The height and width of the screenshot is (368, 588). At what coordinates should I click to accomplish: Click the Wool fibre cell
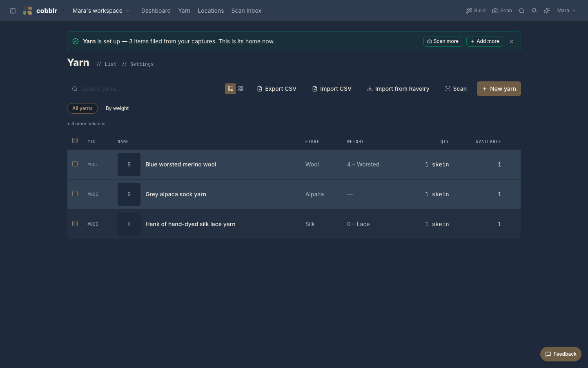click(x=312, y=164)
